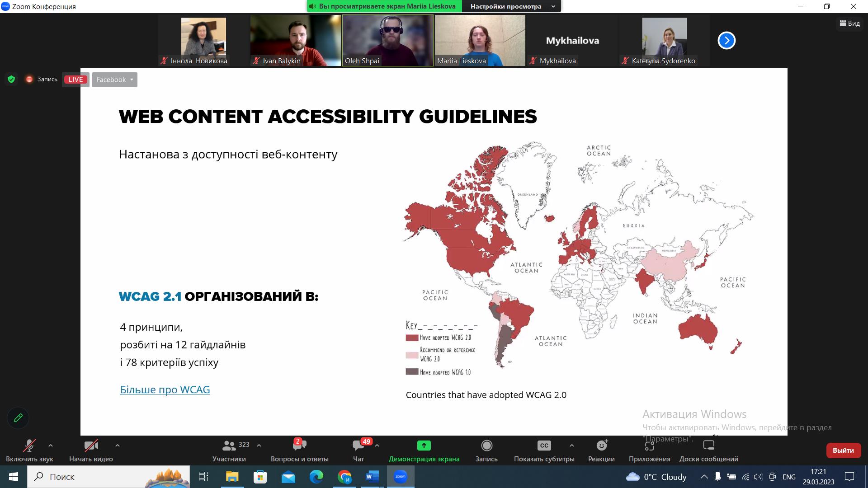Click the Запись record button in toolbar
The image size is (868, 488).
pos(486,450)
